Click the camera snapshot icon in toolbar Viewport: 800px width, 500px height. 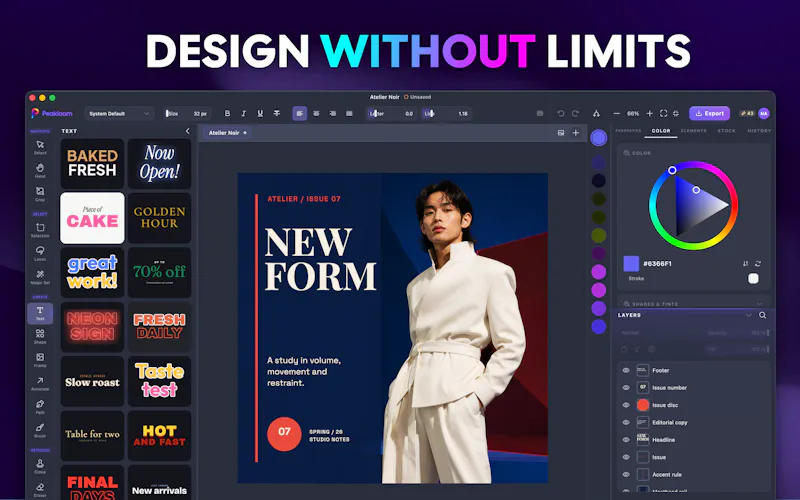click(x=540, y=113)
